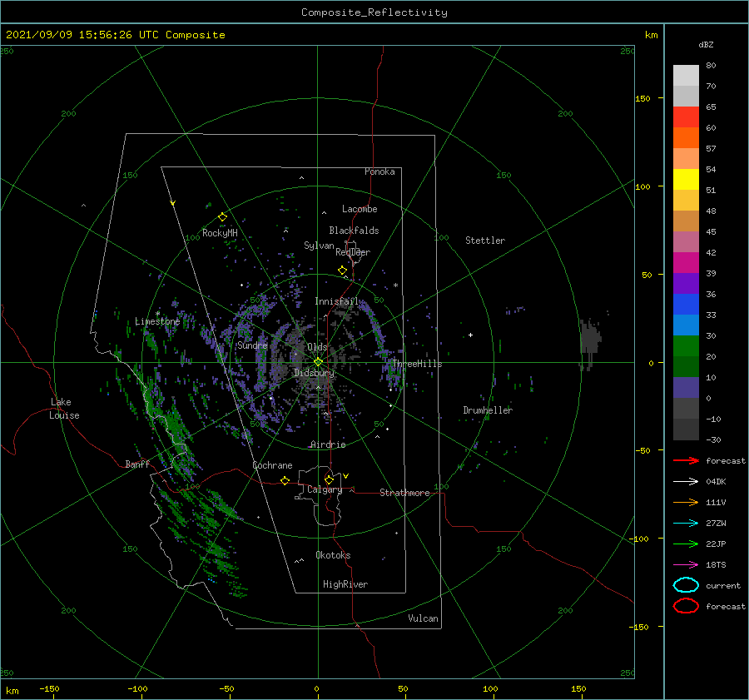Select the Lake Louise label
This screenshot has width=749, height=700.
[x=64, y=409]
